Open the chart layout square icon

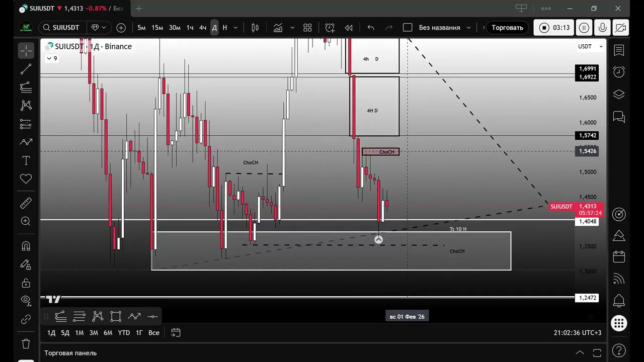coord(408,28)
